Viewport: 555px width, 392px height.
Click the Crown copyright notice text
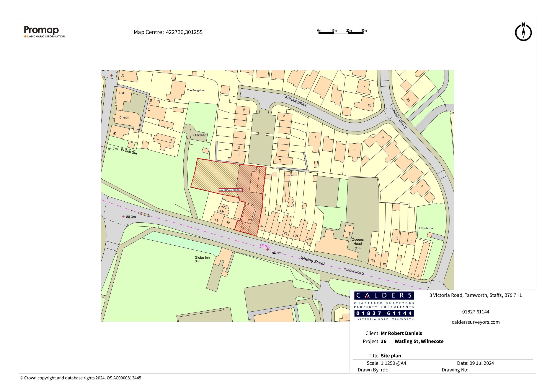tap(80, 378)
